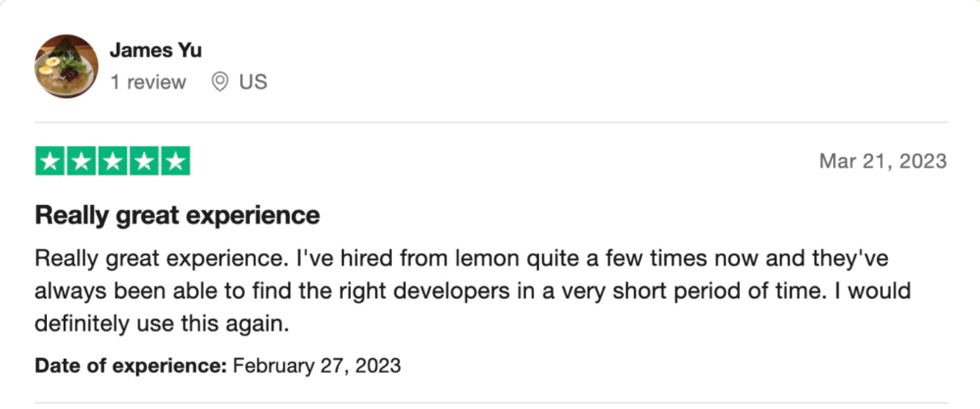This screenshot has width=980, height=409.
Task: Click the Mar 21, 2023 review date
Action: tap(883, 162)
